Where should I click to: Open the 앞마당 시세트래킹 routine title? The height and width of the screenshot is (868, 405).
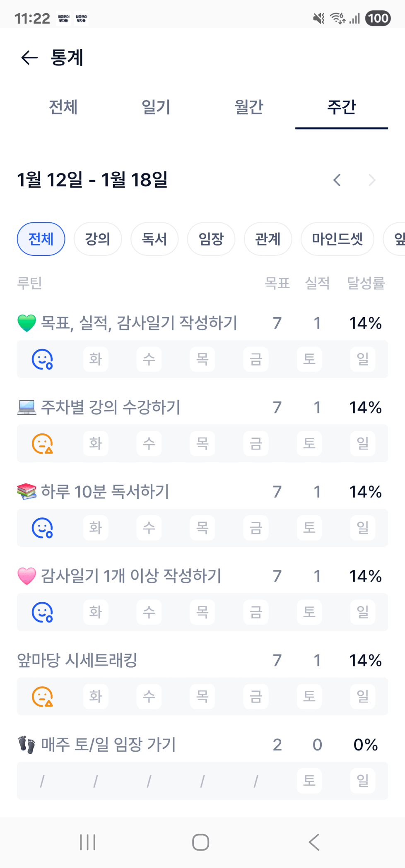click(x=77, y=660)
